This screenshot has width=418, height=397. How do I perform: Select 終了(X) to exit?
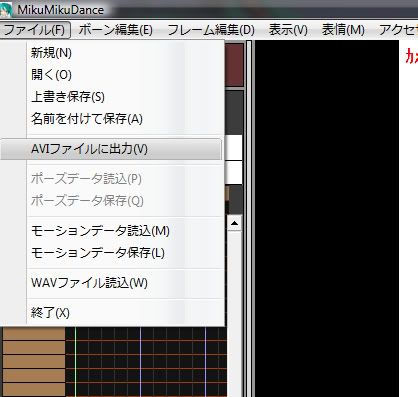point(50,313)
